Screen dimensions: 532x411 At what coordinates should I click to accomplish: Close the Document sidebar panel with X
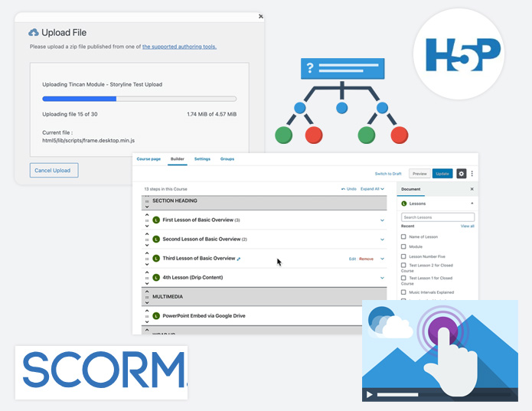tap(472, 188)
